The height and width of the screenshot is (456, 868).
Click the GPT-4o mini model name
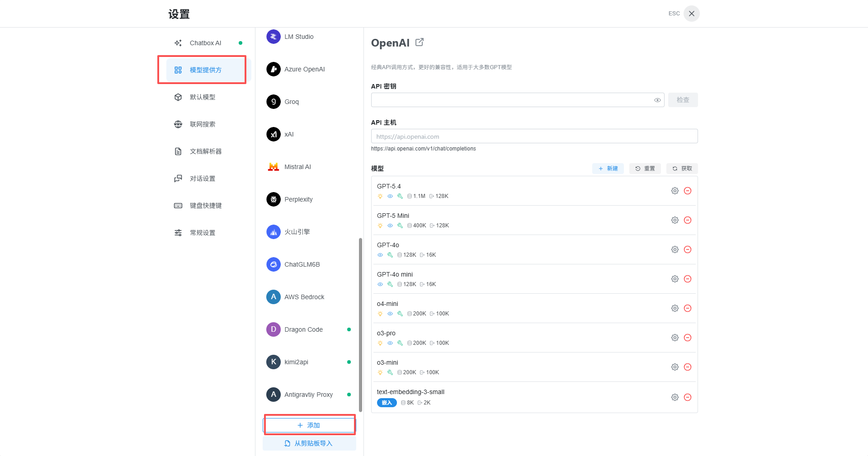[395, 274]
